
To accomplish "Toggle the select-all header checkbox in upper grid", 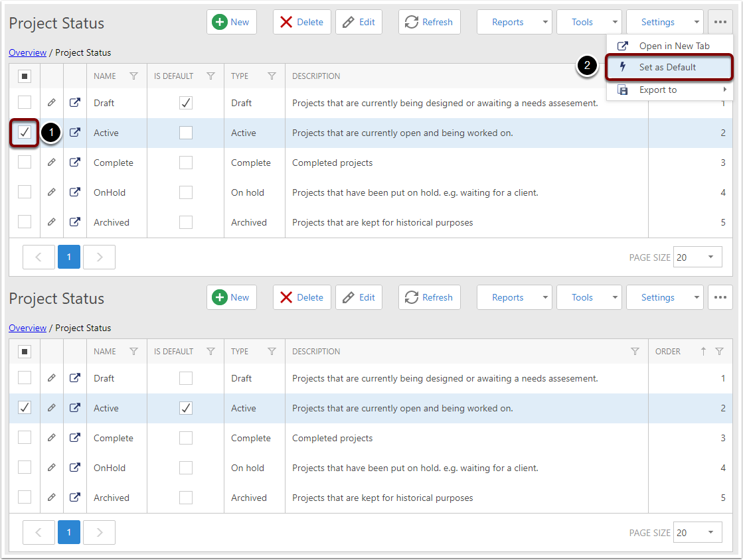I will tap(25, 76).
